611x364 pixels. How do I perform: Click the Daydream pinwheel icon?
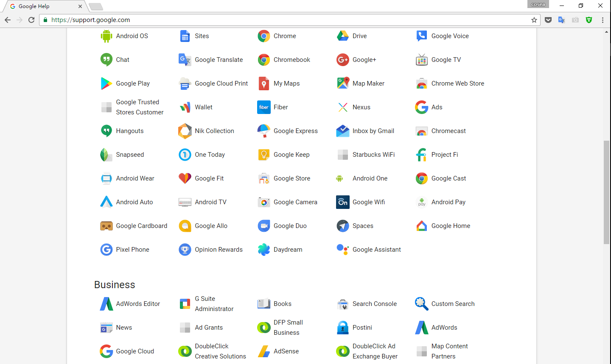pyautogui.click(x=264, y=250)
